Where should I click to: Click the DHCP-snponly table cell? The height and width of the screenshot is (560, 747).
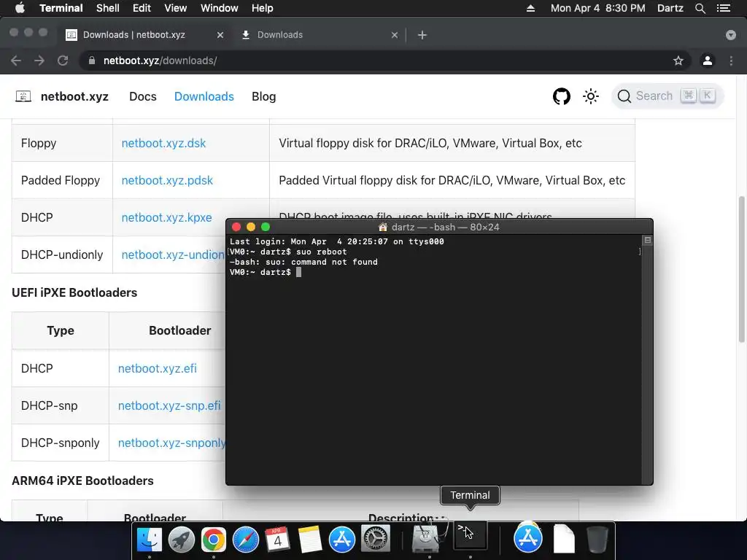[61, 443]
